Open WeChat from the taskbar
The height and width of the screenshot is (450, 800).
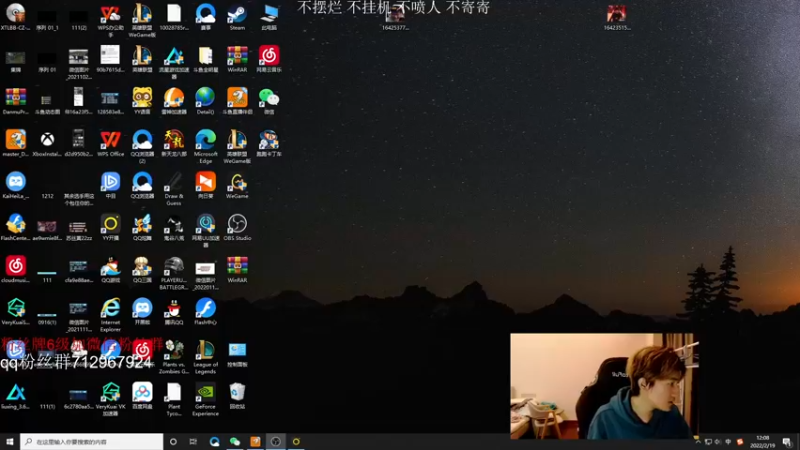tap(235, 442)
